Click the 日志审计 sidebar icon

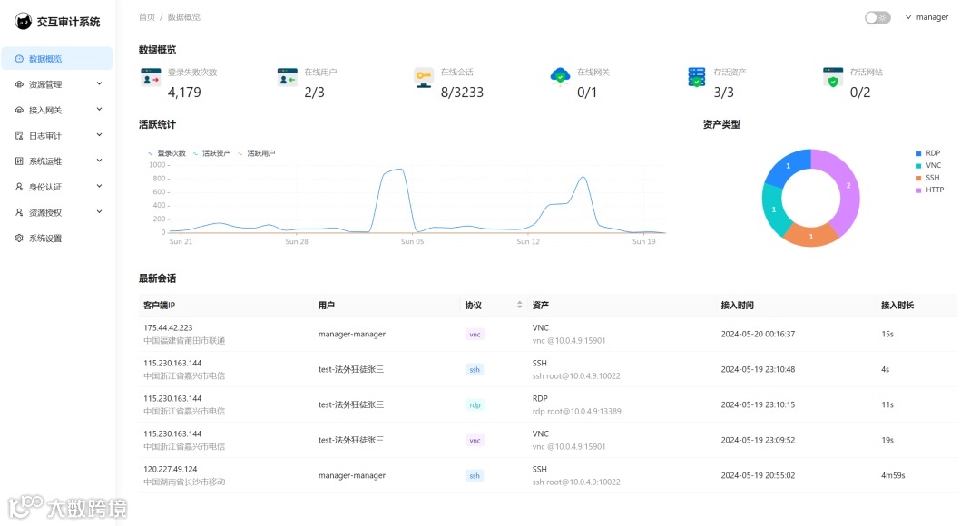[19, 135]
